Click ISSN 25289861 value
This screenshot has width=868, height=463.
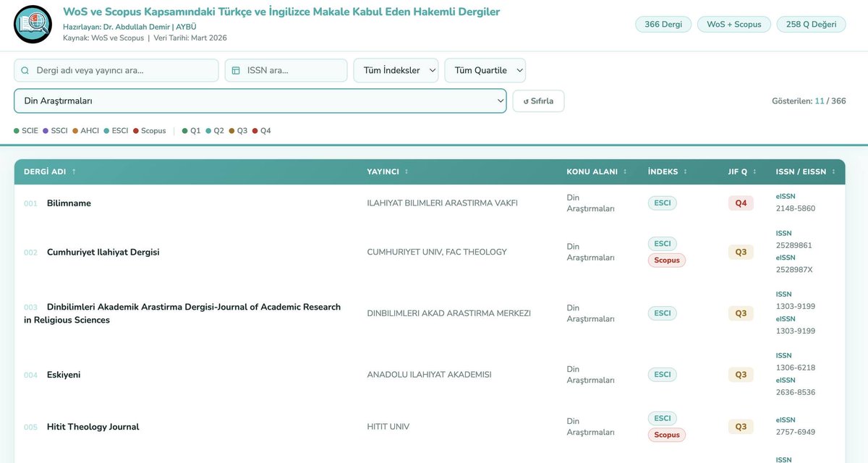794,245
